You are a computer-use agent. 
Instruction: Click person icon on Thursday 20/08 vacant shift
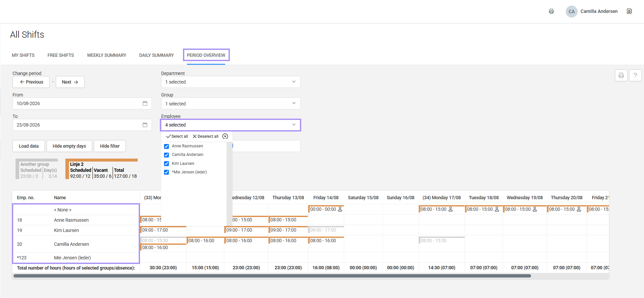pos(579,209)
